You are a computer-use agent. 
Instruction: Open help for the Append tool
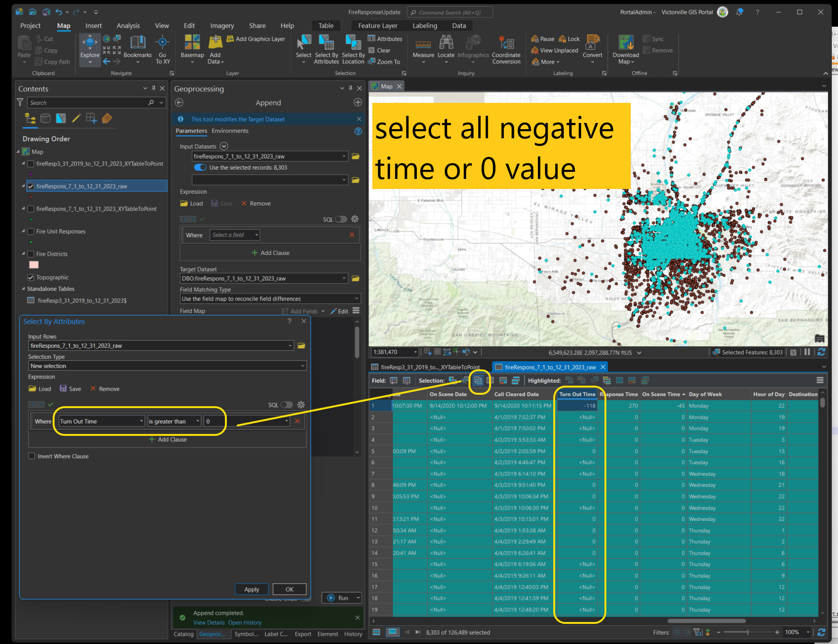[358, 131]
